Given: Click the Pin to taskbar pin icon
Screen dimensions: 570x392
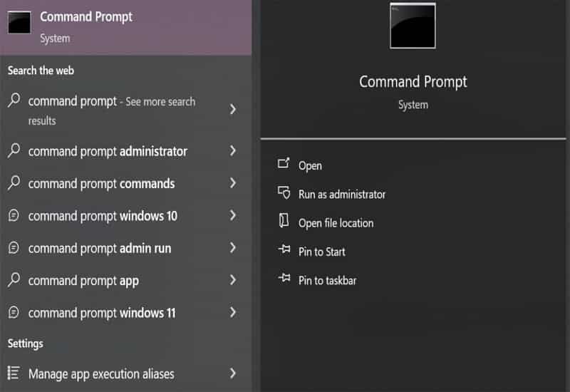Looking at the screenshot, I should tap(284, 279).
